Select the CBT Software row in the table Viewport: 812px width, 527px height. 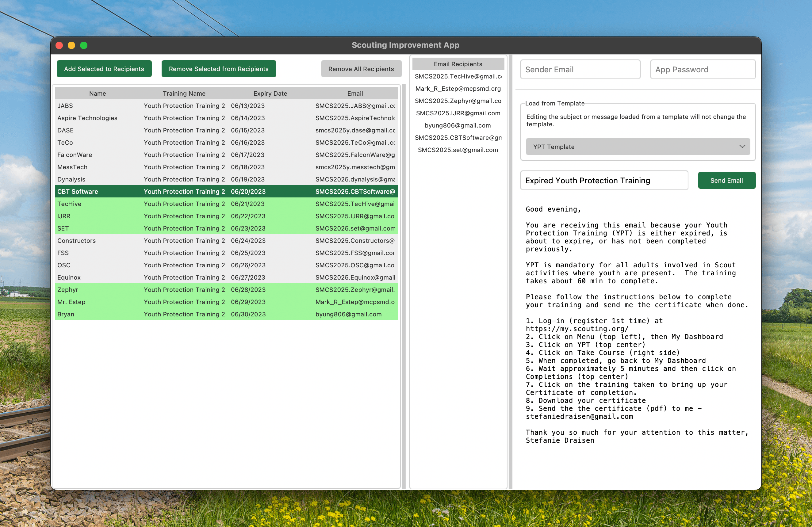pyautogui.click(x=136, y=191)
